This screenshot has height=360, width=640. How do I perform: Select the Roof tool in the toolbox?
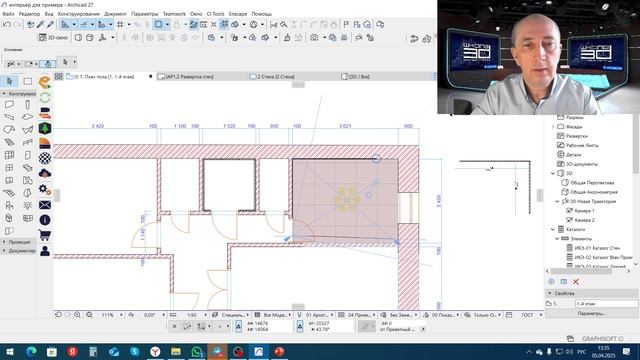click(x=9, y=130)
